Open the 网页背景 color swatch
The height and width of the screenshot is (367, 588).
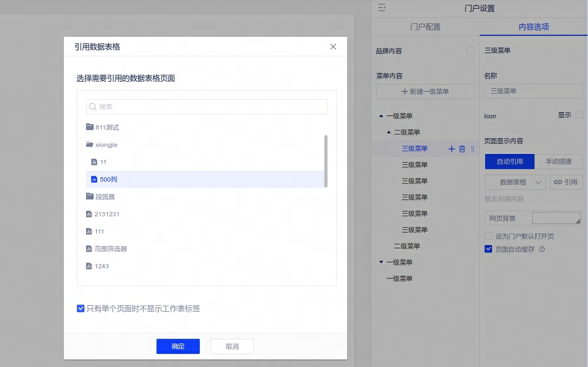click(x=556, y=218)
